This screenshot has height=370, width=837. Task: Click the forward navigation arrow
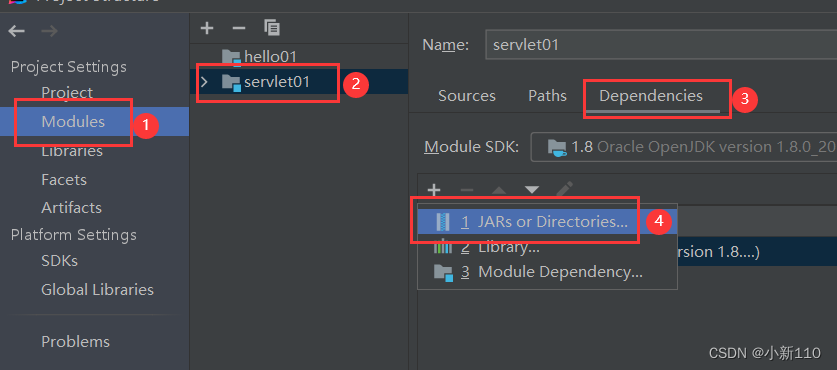click(x=49, y=32)
